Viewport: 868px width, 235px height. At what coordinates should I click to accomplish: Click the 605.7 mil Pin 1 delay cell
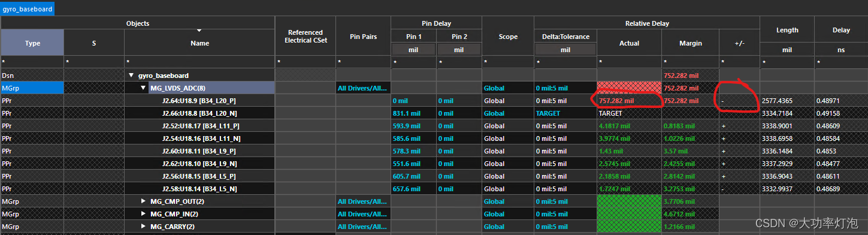coord(413,176)
